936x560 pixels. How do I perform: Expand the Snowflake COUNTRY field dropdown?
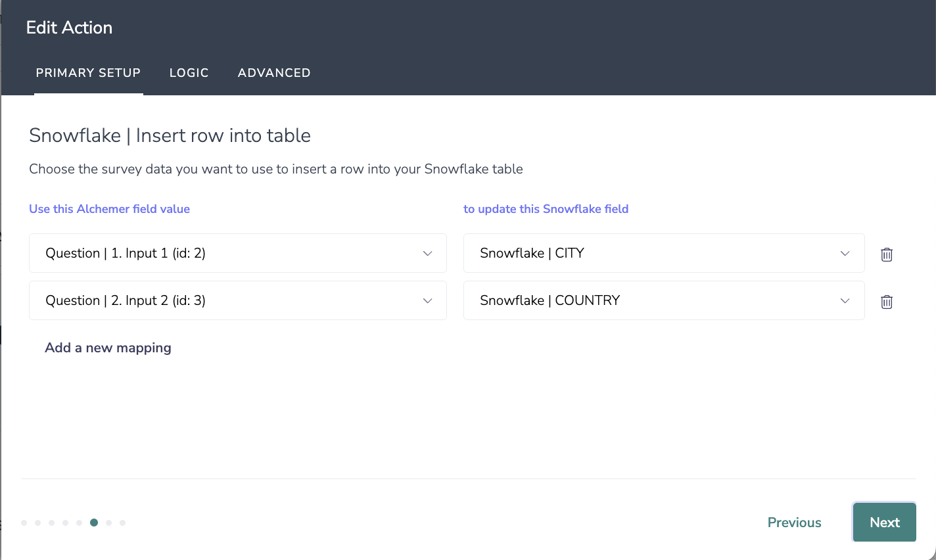(664, 300)
